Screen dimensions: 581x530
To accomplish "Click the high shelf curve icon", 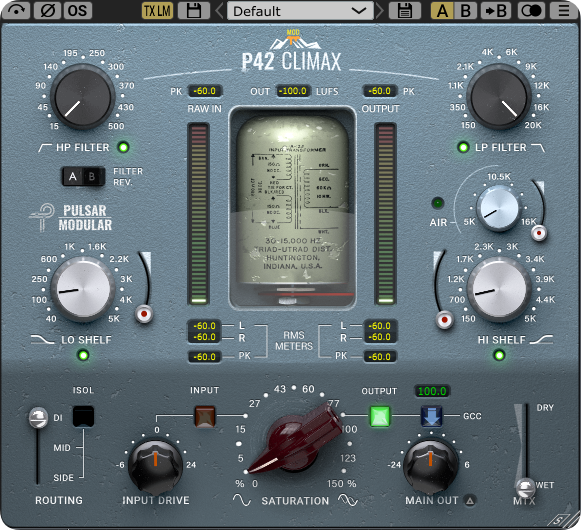I will [541, 339].
